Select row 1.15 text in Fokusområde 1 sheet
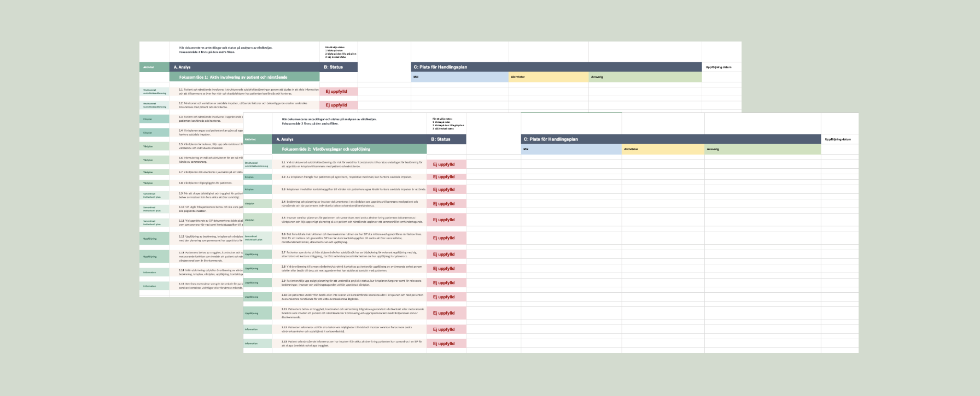 point(211,286)
